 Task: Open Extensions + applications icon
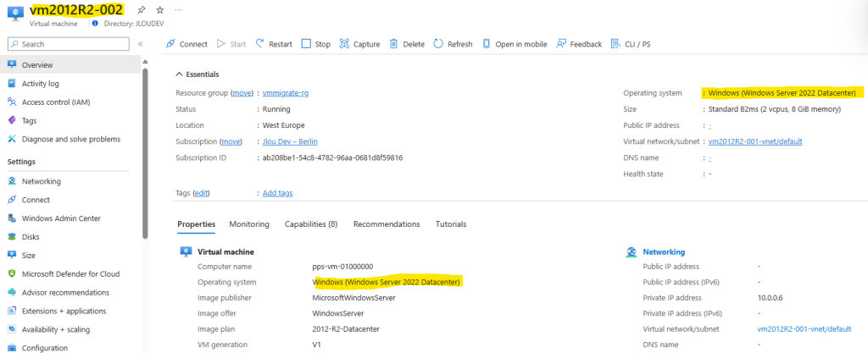click(x=12, y=311)
